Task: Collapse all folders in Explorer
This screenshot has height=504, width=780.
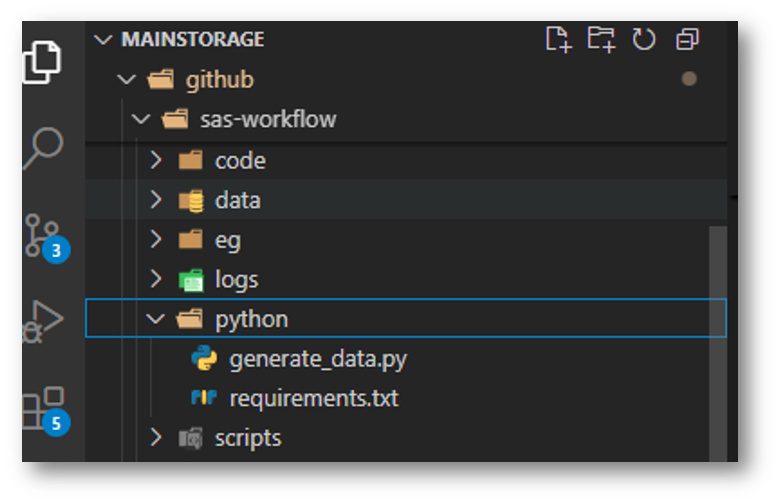Action: click(687, 39)
